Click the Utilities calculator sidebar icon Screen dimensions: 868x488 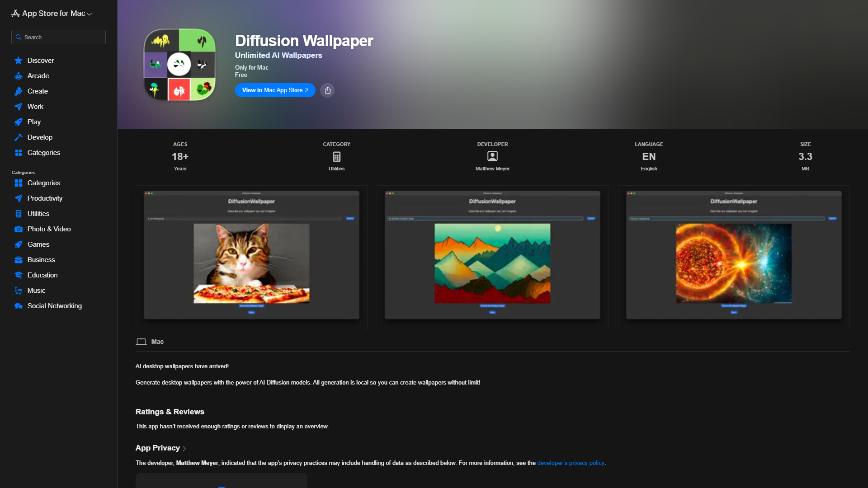(x=19, y=214)
